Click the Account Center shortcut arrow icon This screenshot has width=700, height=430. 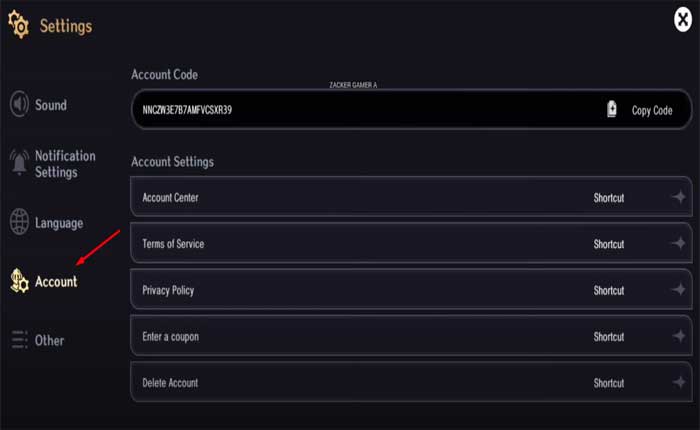pyautogui.click(x=679, y=198)
